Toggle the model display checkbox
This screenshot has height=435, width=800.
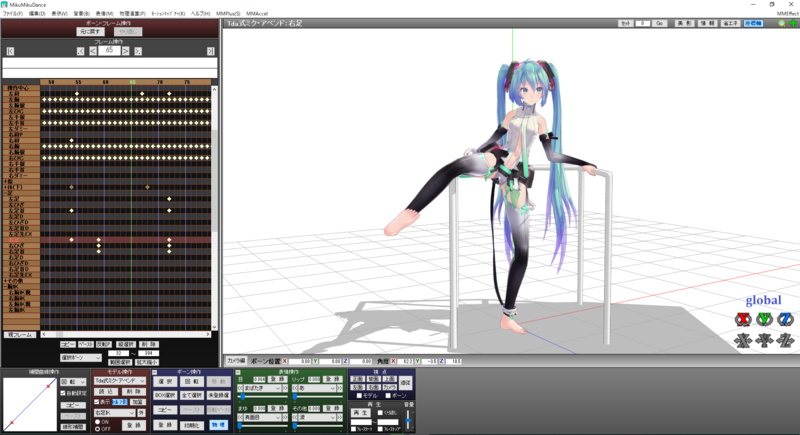tap(96, 402)
